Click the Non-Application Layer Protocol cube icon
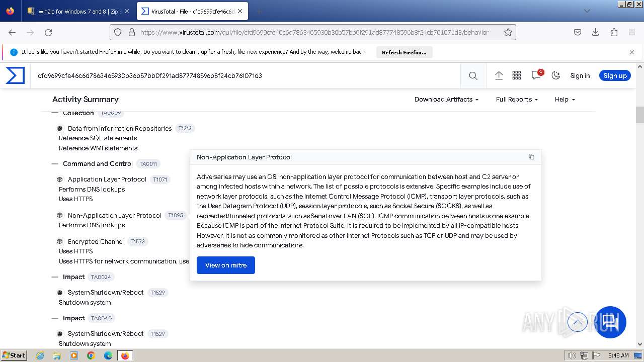 coord(60,215)
